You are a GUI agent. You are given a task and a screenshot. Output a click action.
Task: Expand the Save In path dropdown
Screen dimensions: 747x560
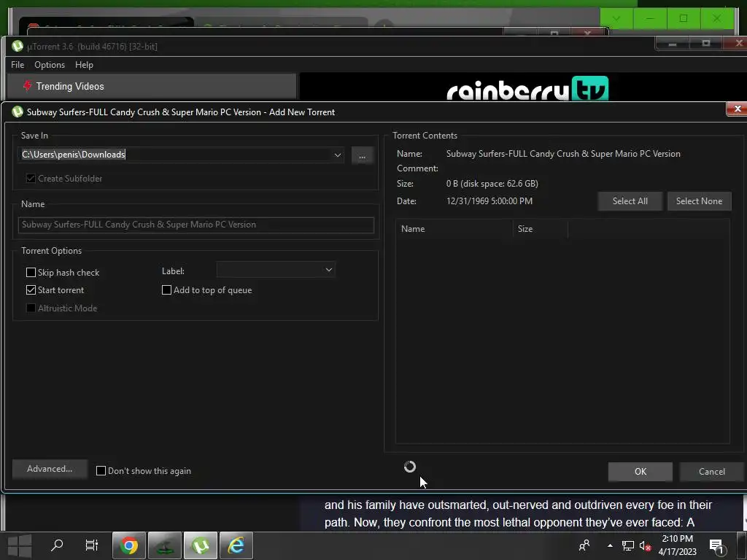[x=337, y=155]
